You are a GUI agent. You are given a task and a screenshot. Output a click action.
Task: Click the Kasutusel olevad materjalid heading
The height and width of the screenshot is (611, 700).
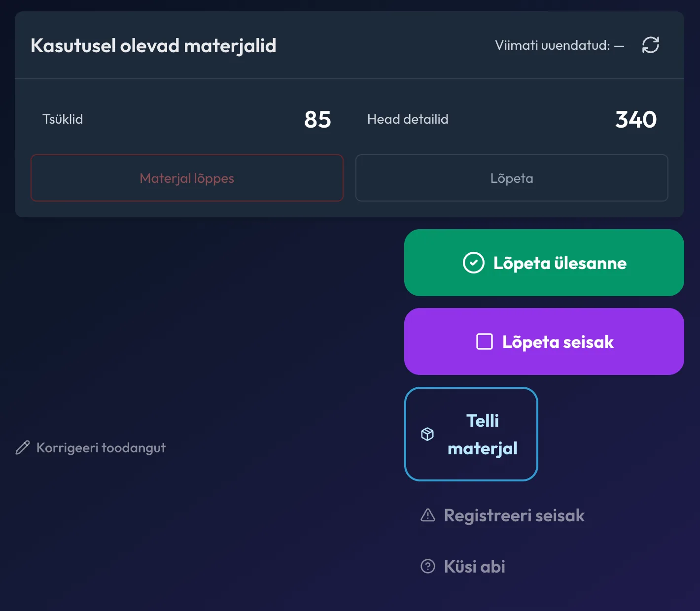click(x=153, y=45)
